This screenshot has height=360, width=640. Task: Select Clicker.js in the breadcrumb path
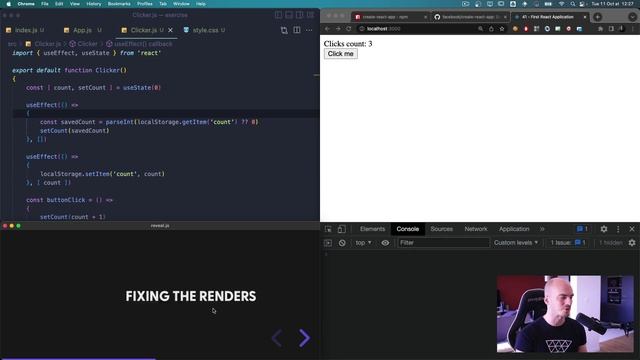(44, 44)
